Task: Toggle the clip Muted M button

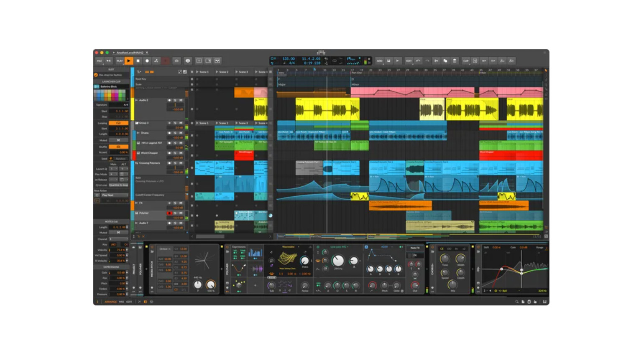Action: point(118,140)
